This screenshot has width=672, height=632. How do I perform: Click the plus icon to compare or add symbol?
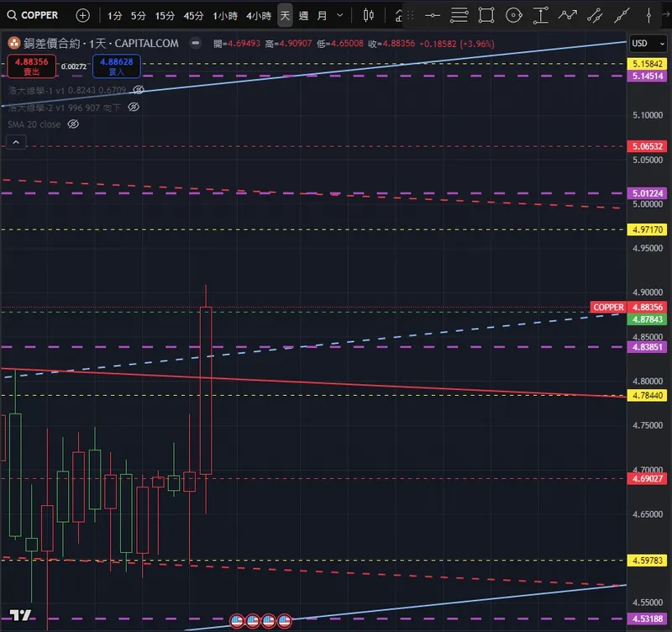point(82,15)
